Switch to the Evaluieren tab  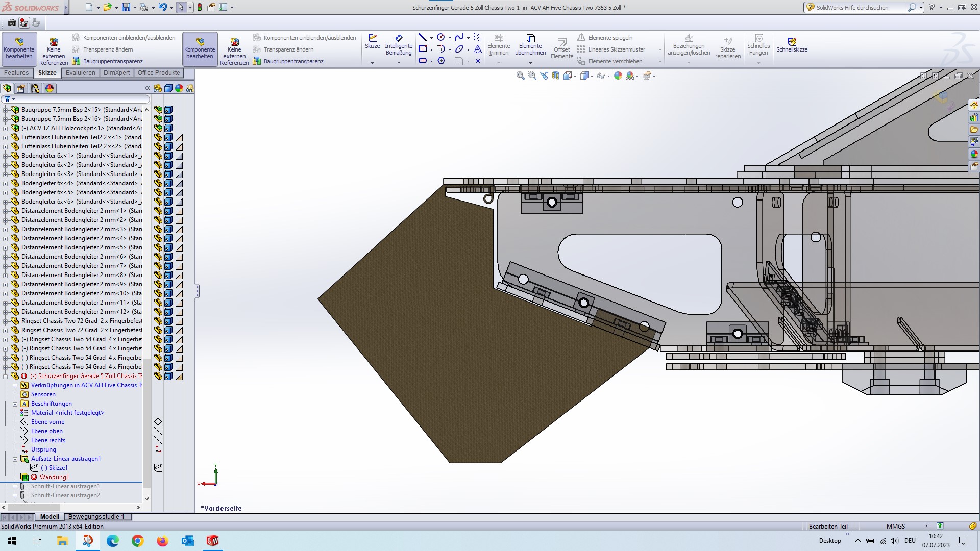(x=80, y=73)
